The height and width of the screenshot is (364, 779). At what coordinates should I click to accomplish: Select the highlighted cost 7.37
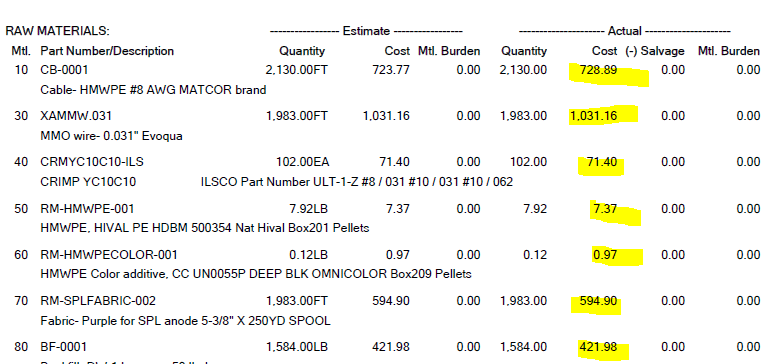[x=605, y=209]
